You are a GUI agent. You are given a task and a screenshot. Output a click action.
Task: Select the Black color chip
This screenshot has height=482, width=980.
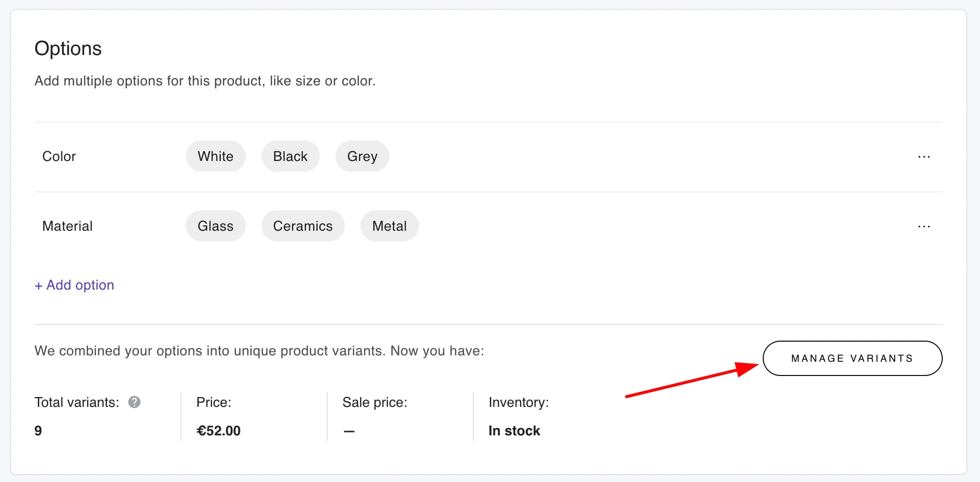coord(290,157)
